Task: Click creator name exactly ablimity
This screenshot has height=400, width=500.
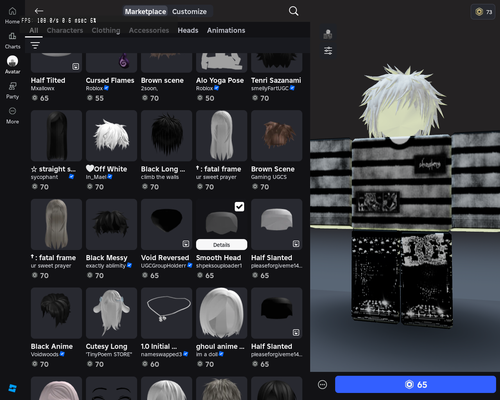Action: point(106,266)
